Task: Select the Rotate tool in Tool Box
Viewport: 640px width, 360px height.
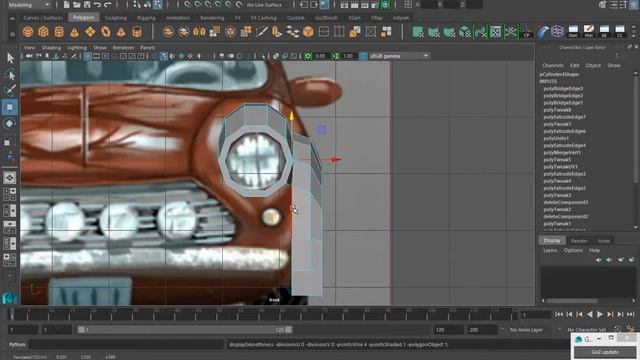Action: tap(10, 123)
